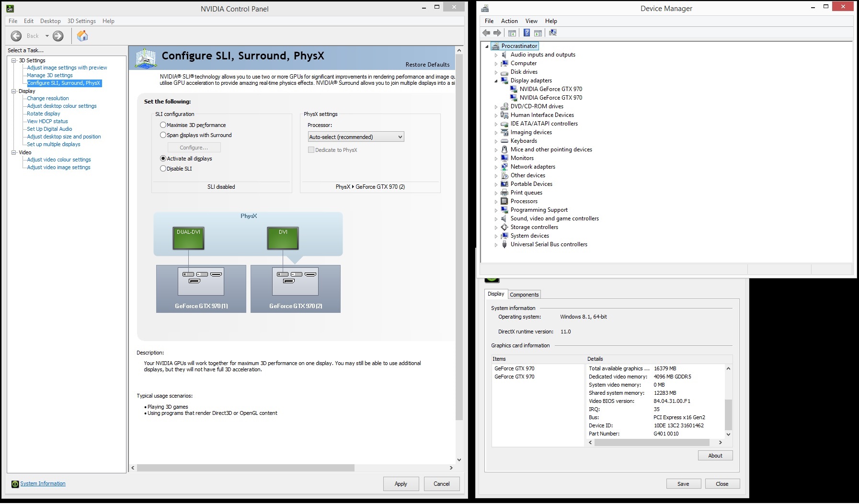Click the Save button in System Information
This screenshot has height=504, width=859.
pos(683,484)
